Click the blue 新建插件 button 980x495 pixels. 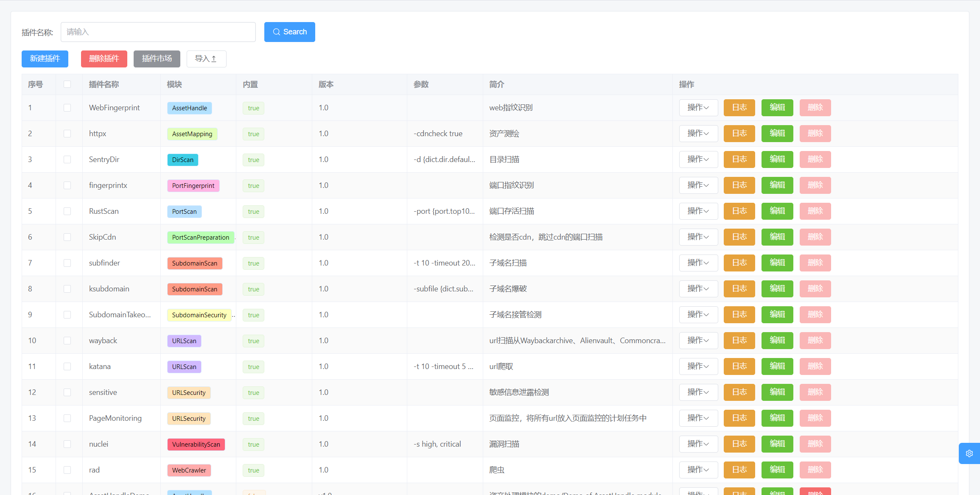[x=45, y=59]
